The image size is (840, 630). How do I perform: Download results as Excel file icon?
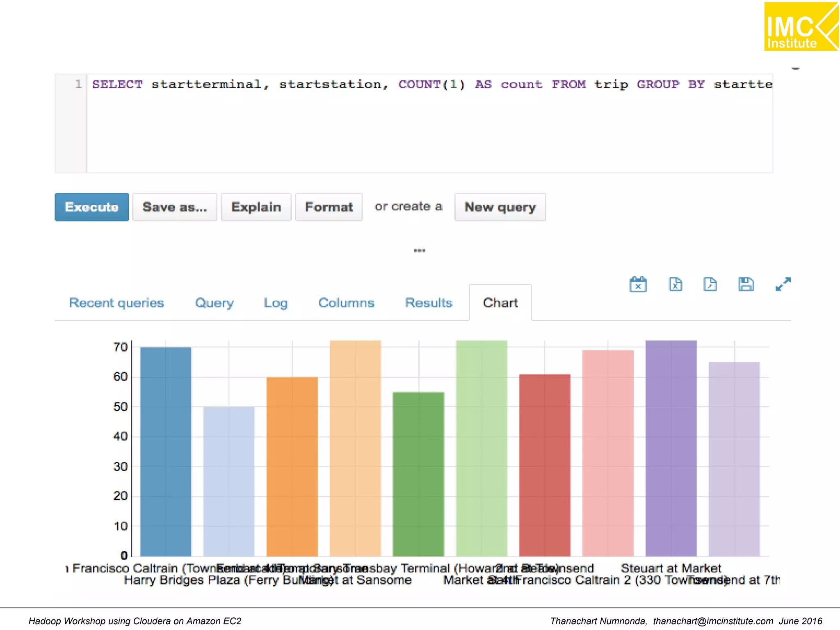click(x=675, y=284)
